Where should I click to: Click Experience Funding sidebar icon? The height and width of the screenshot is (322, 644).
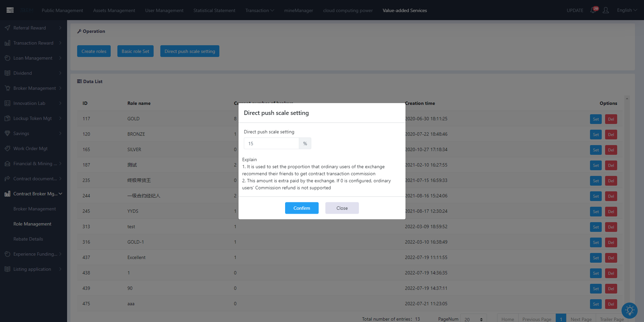[7, 254]
